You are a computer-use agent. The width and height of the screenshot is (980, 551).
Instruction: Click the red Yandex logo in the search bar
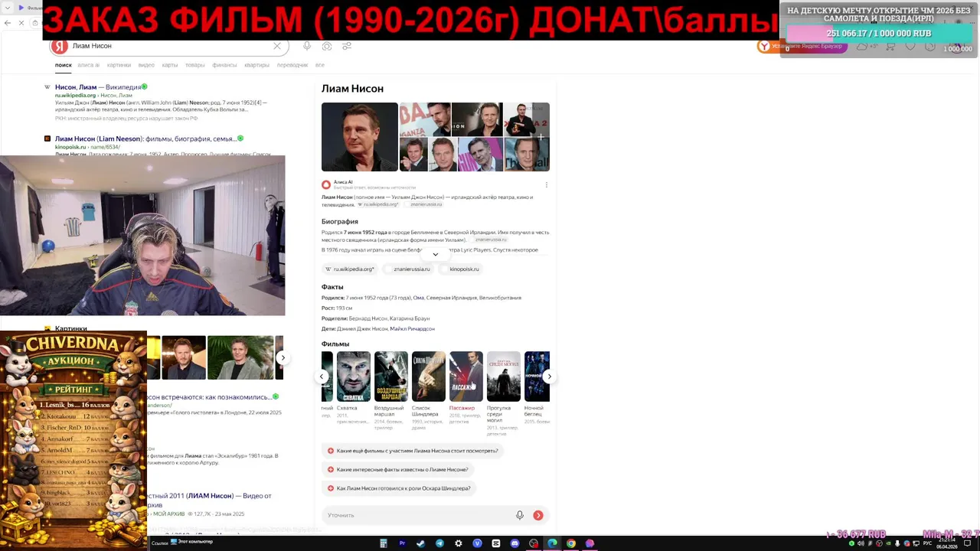(x=59, y=46)
